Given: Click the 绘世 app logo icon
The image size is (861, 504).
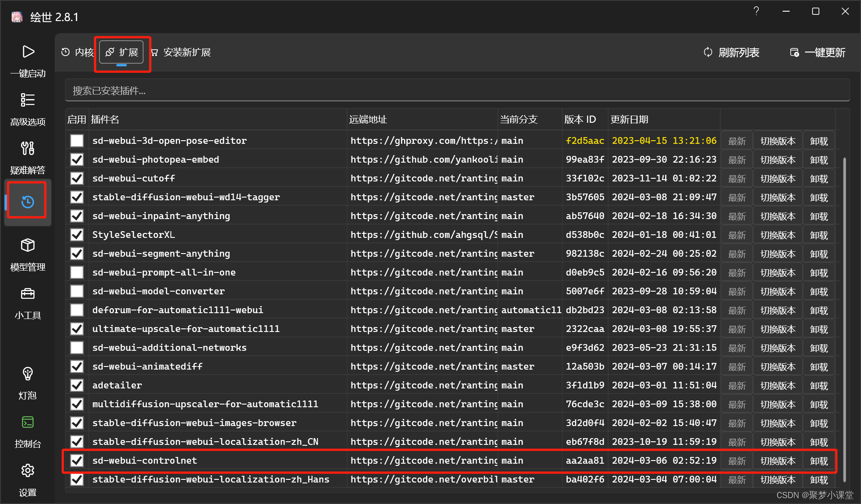Looking at the screenshot, I should click(x=17, y=17).
